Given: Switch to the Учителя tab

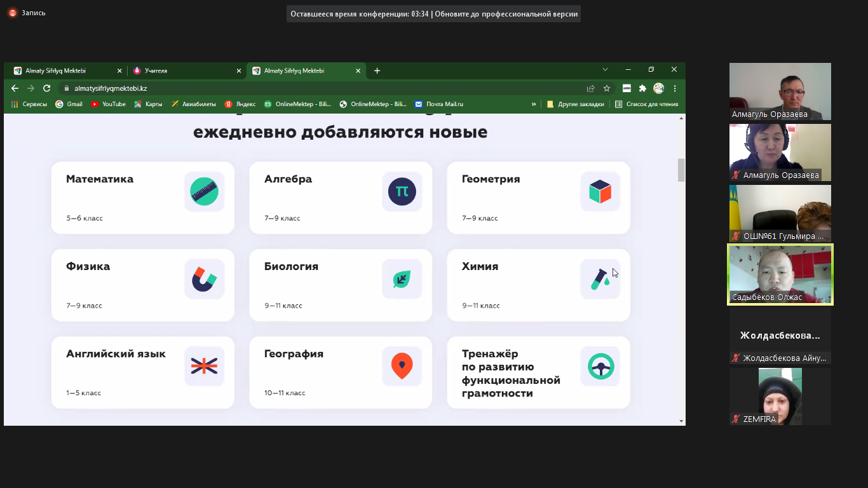Looking at the screenshot, I should point(184,71).
